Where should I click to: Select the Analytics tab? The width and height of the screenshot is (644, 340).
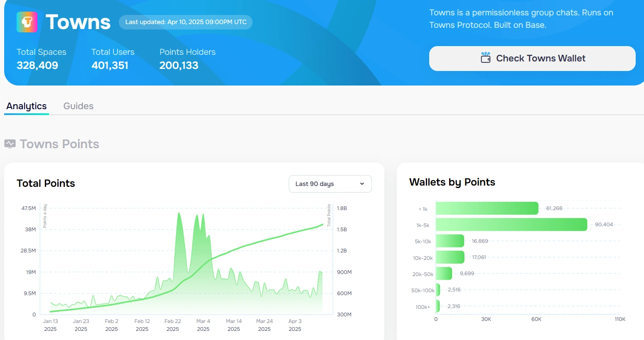click(27, 106)
